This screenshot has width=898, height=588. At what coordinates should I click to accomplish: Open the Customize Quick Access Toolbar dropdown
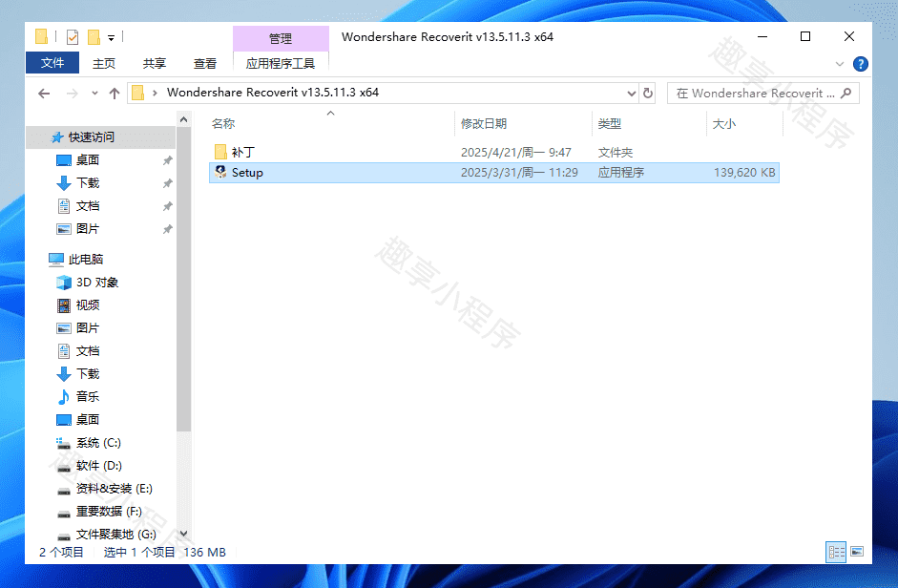pyautogui.click(x=111, y=38)
